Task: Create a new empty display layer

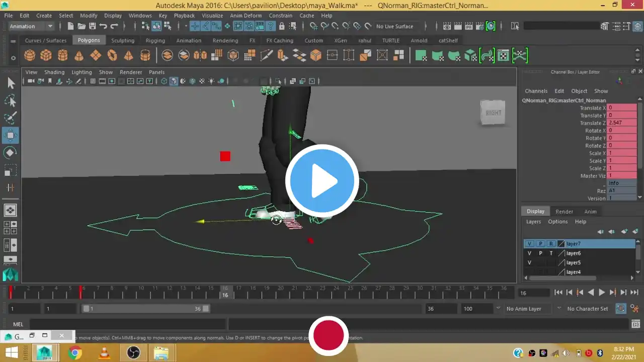Action: [x=624, y=232]
